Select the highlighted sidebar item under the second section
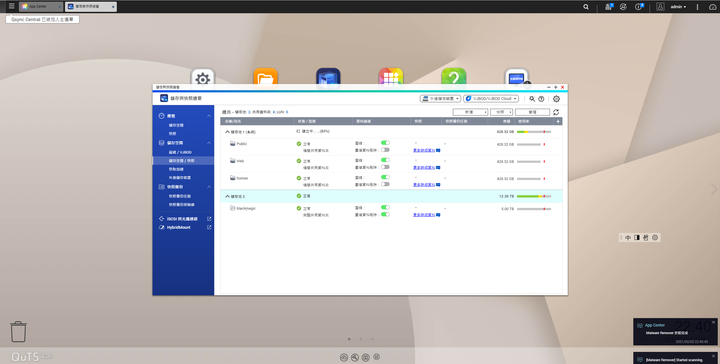720x364 pixels. point(183,161)
